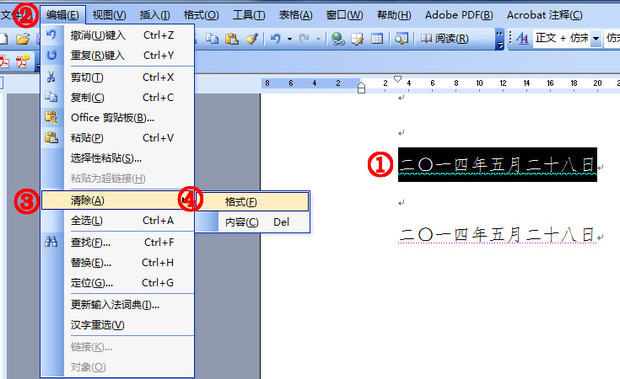Click the Repeat icon beside 重复(R)键入
Viewport: 620px width, 379px height.
51,55
